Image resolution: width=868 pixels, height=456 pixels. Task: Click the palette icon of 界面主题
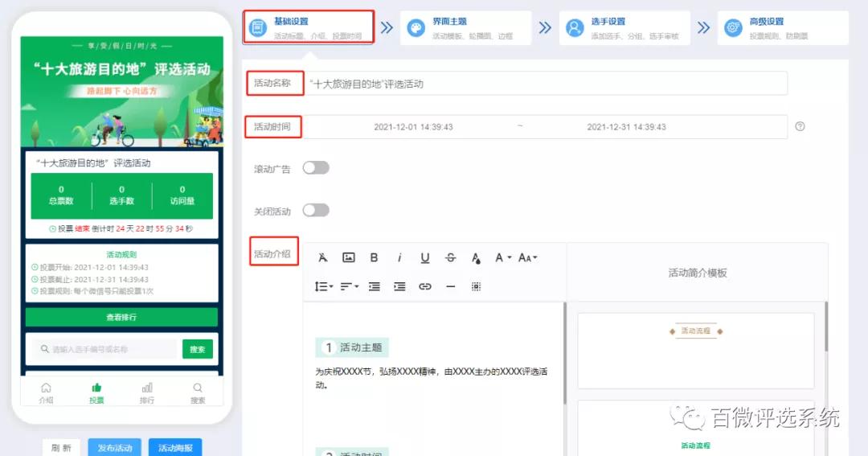416,27
